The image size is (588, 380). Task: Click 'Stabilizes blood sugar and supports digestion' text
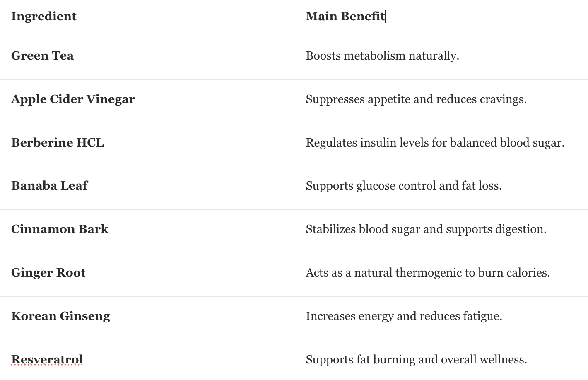(426, 229)
